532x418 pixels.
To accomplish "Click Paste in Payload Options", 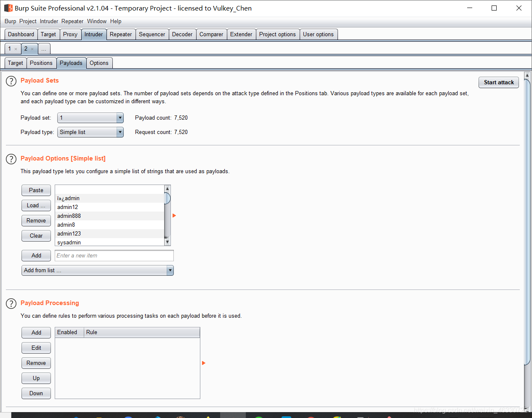I will (36, 190).
